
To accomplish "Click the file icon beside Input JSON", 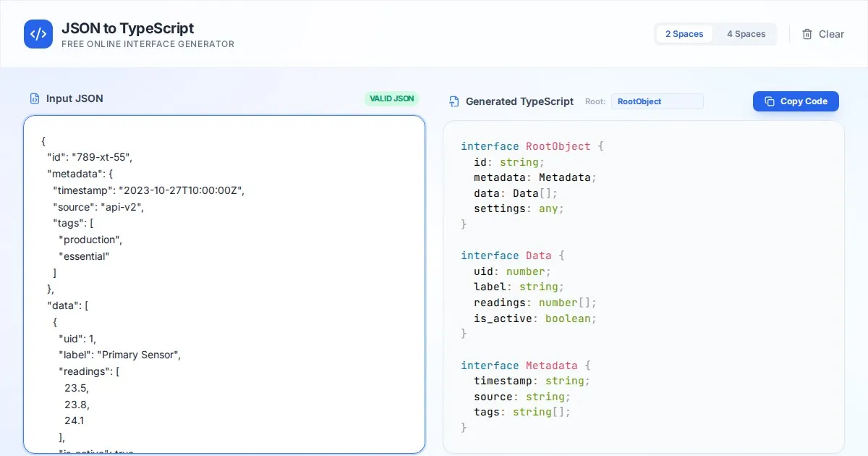I will [x=35, y=98].
